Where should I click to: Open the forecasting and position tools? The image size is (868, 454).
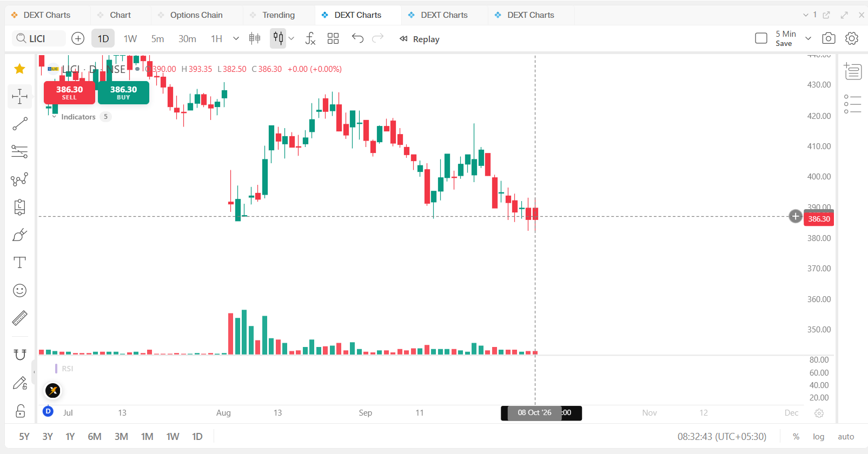tap(20, 207)
